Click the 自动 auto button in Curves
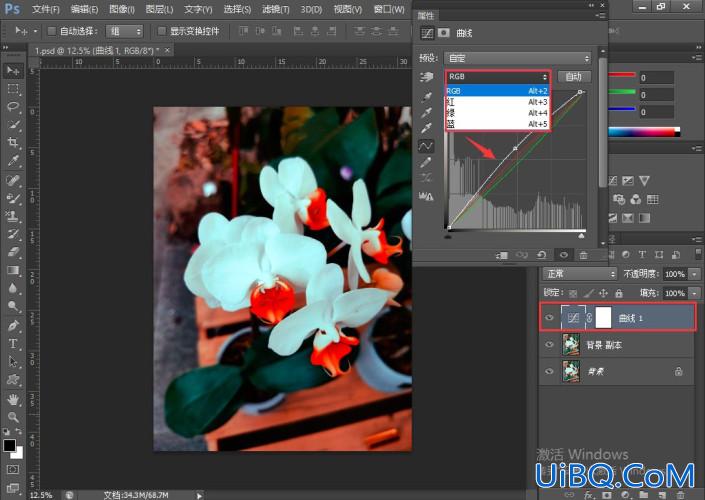The height and width of the screenshot is (500, 705). point(574,77)
